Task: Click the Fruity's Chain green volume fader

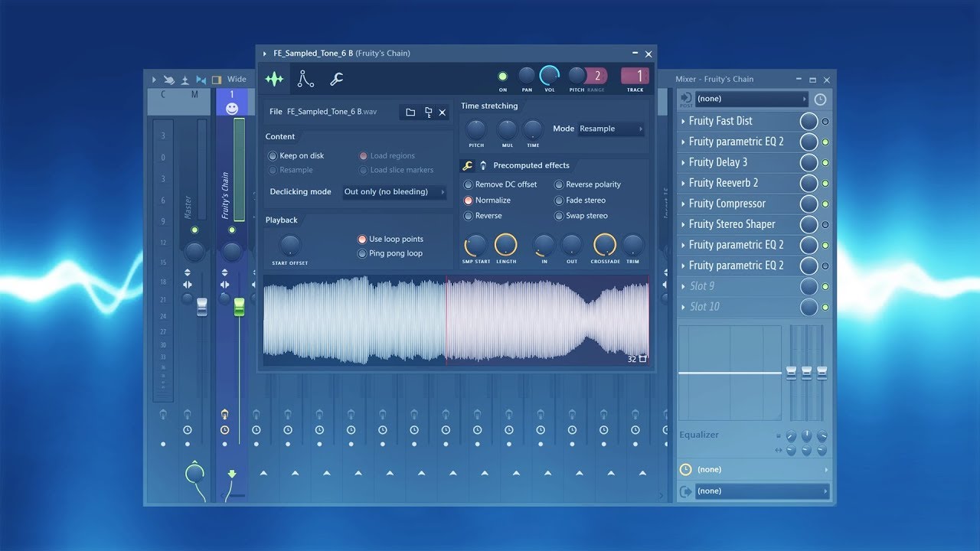Action: pos(239,308)
